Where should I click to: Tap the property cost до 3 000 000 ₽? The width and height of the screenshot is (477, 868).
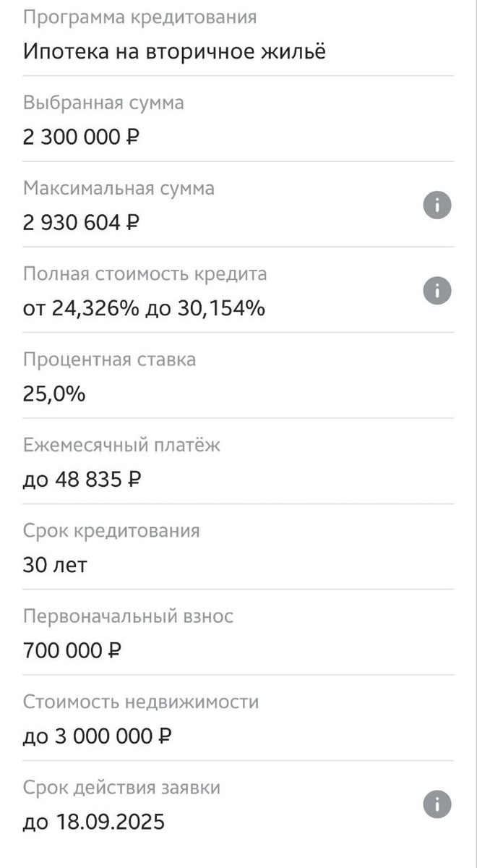[x=98, y=736]
